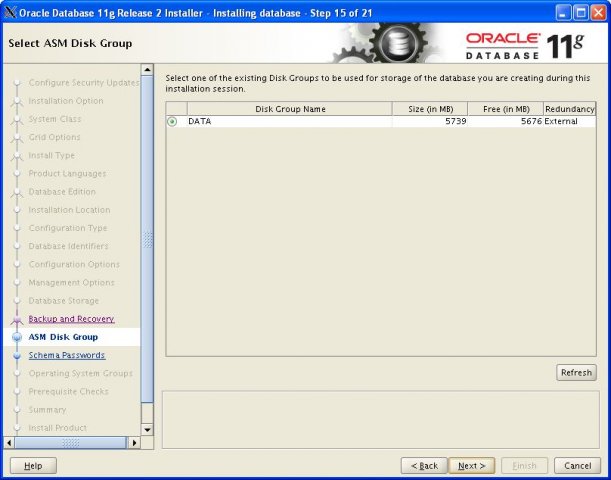The height and width of the screenshot is (480, 611).
Task: Click Operating System Groups step
Action: click(x=81, y=373)
